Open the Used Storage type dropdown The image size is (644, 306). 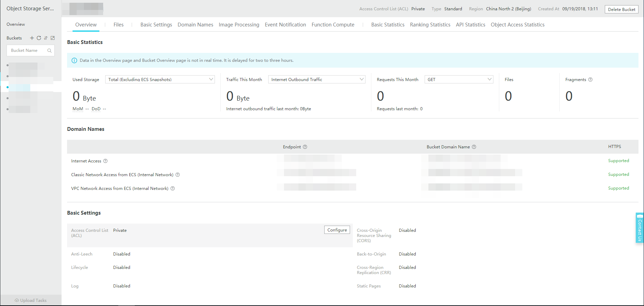tap(160, 79)
